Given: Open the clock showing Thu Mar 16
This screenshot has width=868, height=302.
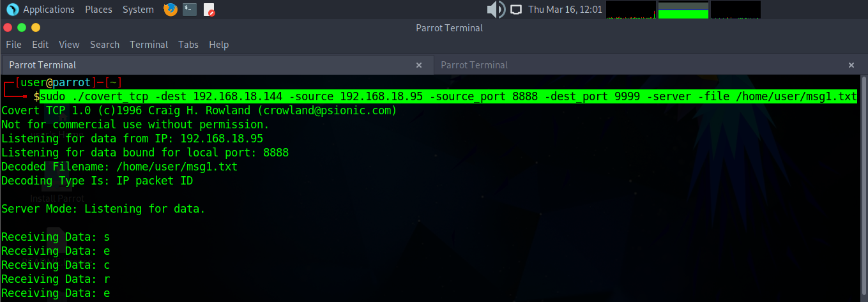Looking at the screenshot, I should pyautogui.click(x=565, y=10).
